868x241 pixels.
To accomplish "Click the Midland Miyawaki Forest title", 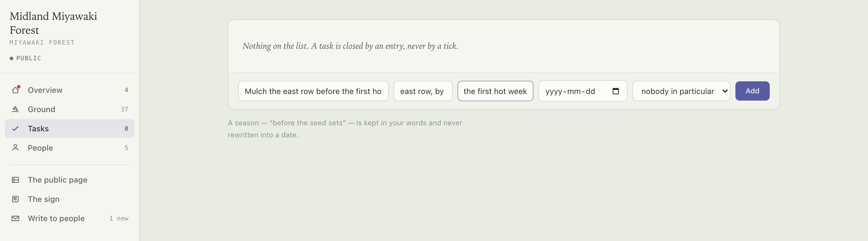I will click(53, 23).
